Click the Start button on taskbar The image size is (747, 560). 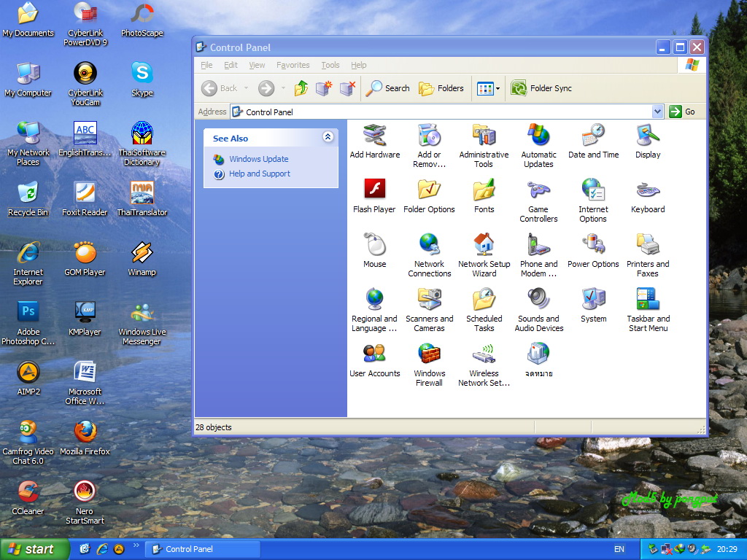[34, 549]
